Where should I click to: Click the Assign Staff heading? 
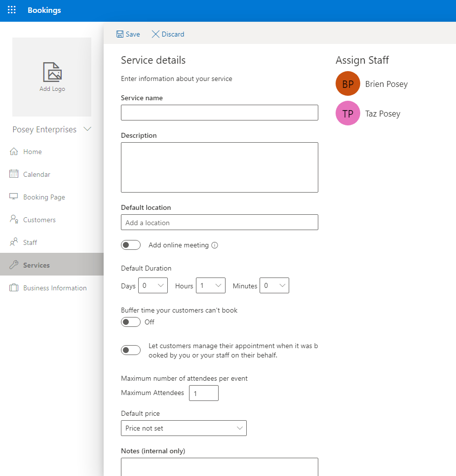click(362, 60)
